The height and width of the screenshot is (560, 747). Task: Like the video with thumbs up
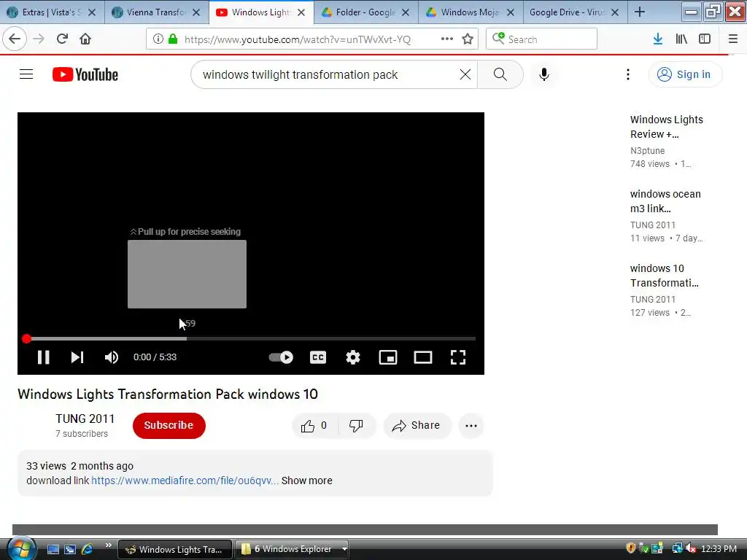314,426
